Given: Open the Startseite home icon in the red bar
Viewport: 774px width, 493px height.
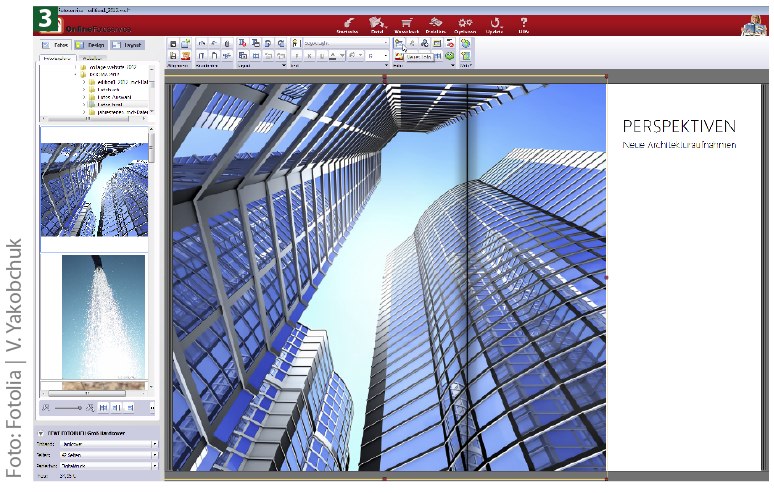Looking at the screenshot, I should [348, 25].
